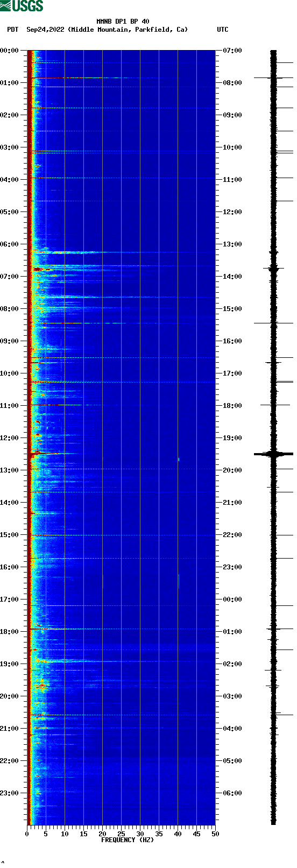Click the 12:00 PDT time label
Screen dimensions: 297x868
click(x=10, y=438)
